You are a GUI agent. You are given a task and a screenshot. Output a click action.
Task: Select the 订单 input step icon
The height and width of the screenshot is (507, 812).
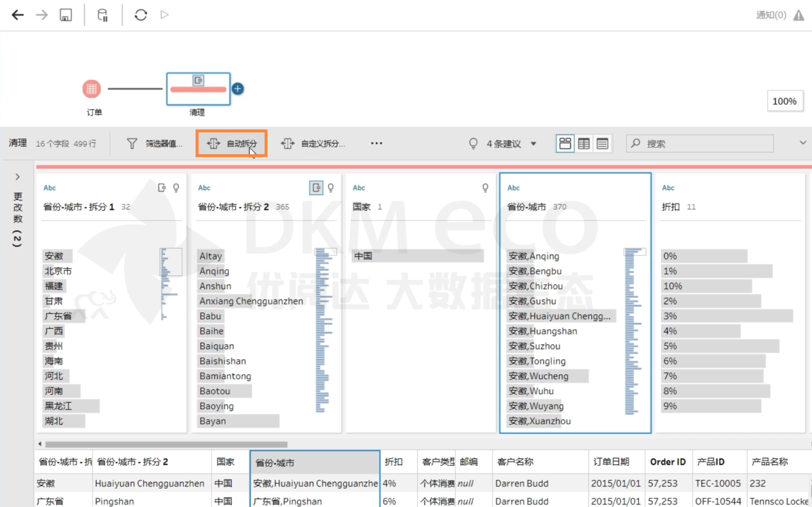coord(91,89)
